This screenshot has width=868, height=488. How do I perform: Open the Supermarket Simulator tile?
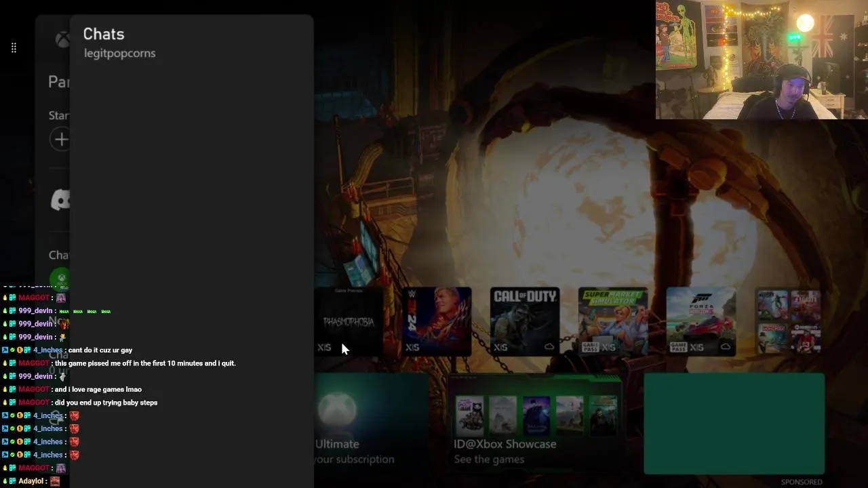pyautogui.click(x=613, y=321)
